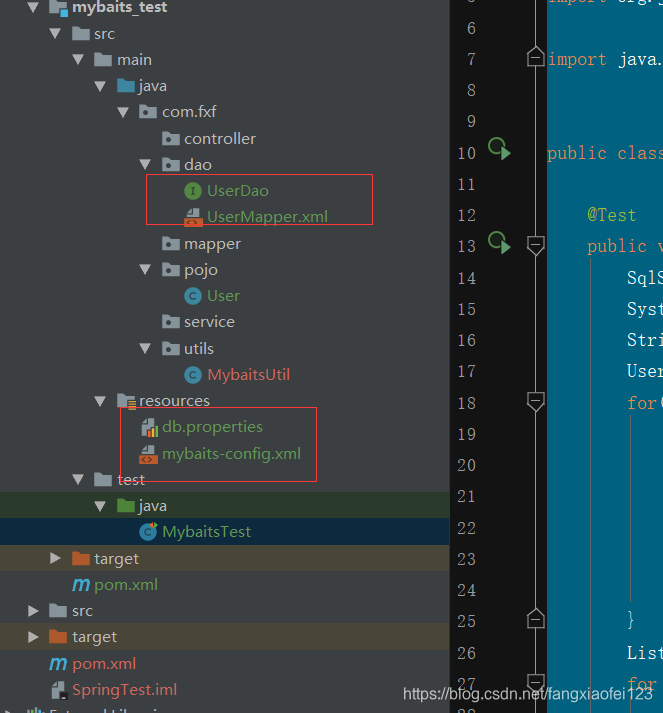Select the User class entry

223,296
